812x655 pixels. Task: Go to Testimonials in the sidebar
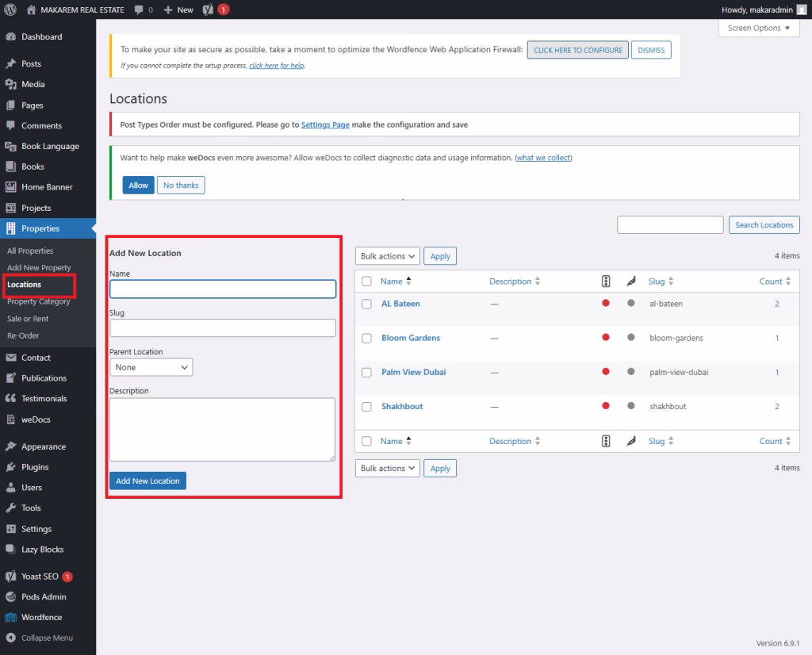tap(44, 399)
